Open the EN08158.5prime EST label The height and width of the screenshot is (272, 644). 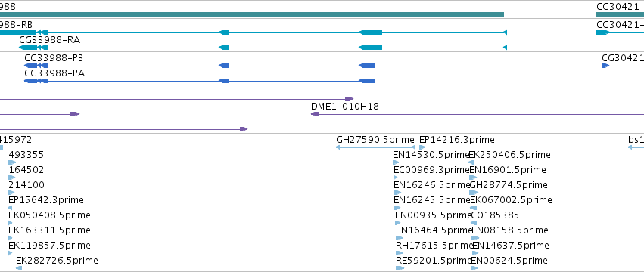[x=510, y=230]
